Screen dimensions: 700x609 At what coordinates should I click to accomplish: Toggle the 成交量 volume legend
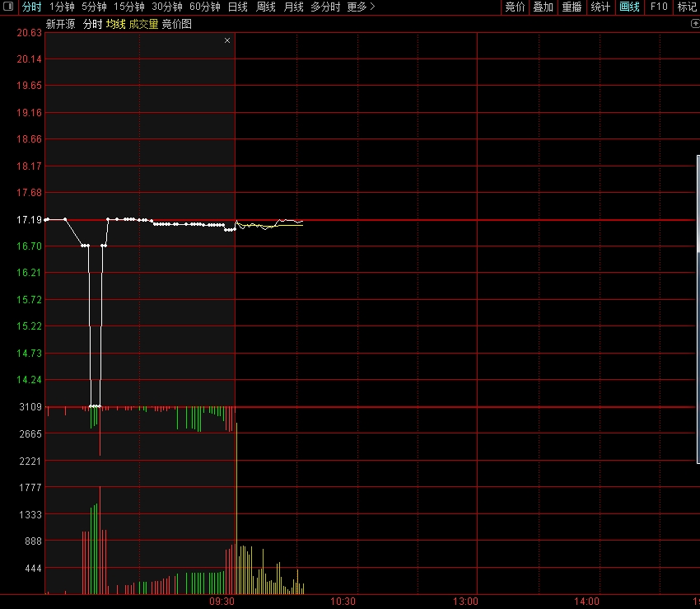[x=143, y=24]
